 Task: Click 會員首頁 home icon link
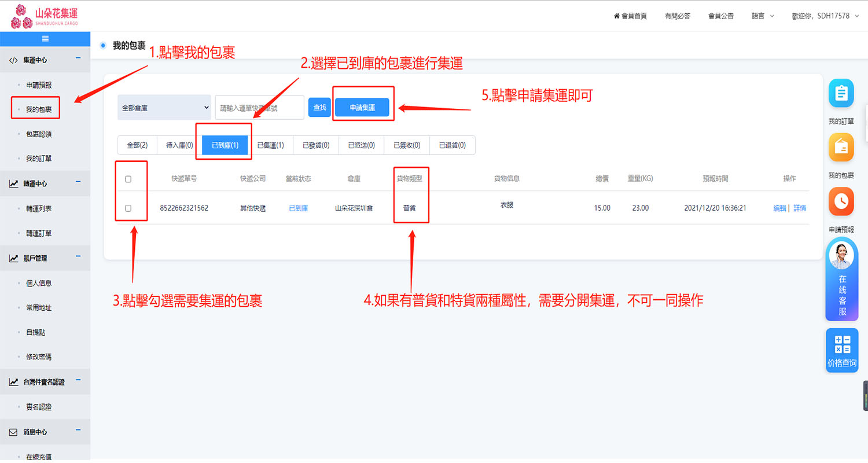630,16
